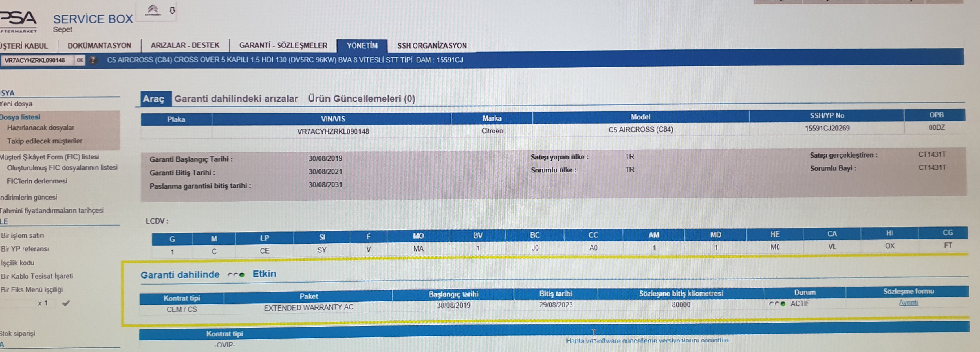Open the Sepet basket link
The image size is (980, 352).
coord(62,29)
